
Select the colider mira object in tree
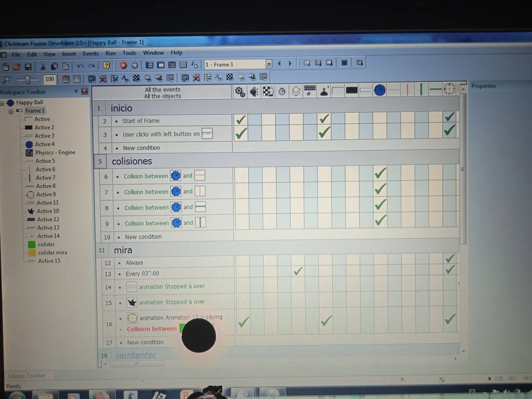coord(52,253)
